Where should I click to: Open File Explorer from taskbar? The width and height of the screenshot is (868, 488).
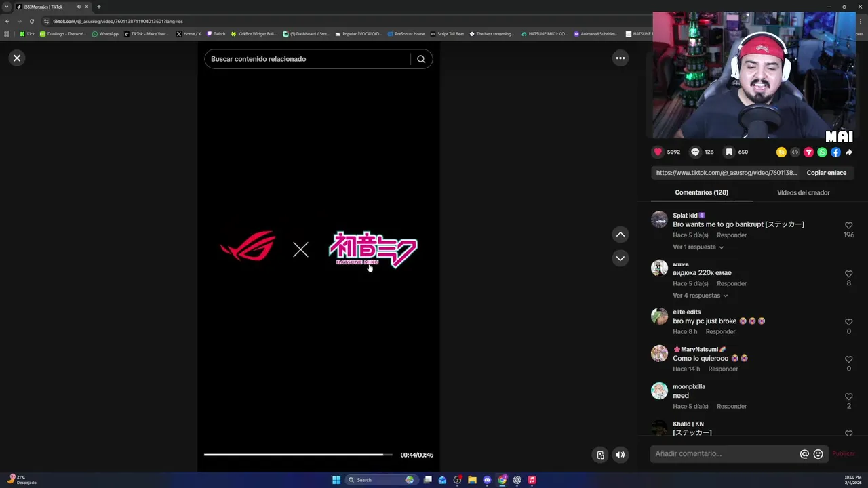[x=472, y=480]
